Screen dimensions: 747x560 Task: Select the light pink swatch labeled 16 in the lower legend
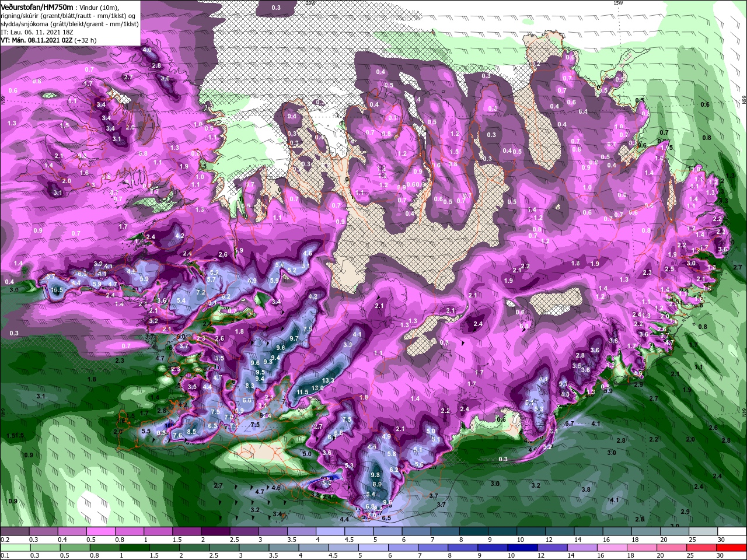pos(611,548)
